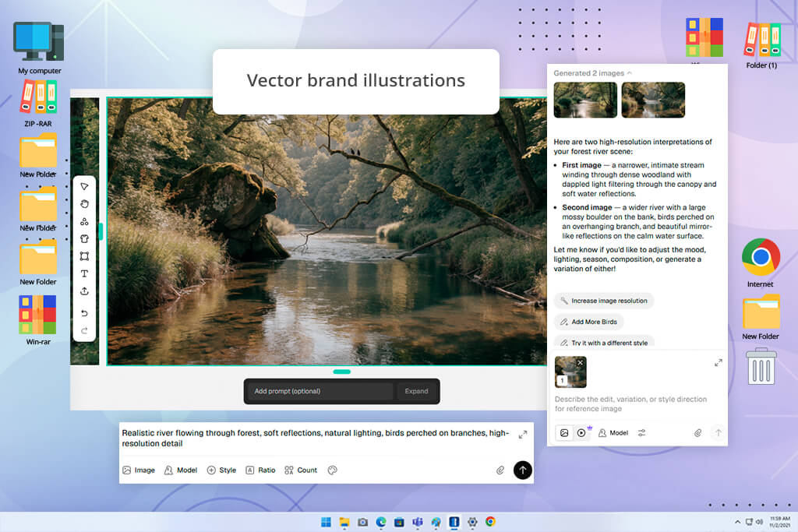Open Microsoft Store from taskbar
This screenshot has width=798, height=532.
(400, 522)
